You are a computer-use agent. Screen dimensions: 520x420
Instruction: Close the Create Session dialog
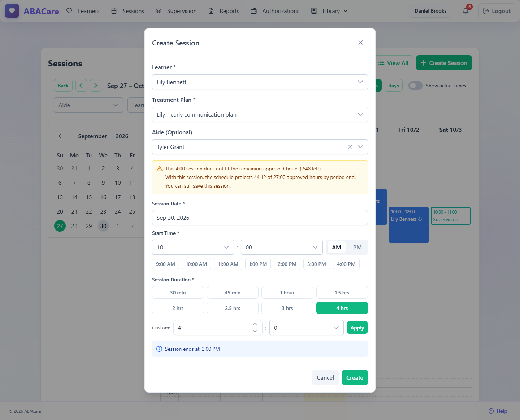click(x=360, y=43)
